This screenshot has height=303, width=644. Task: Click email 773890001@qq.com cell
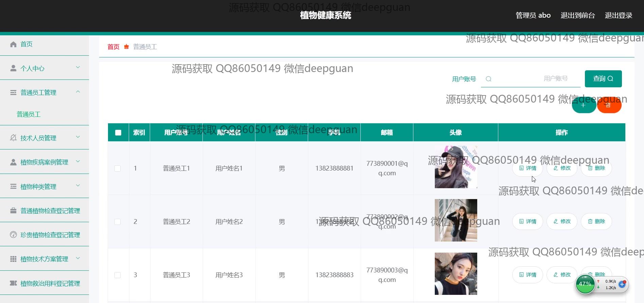click(387, 168)
